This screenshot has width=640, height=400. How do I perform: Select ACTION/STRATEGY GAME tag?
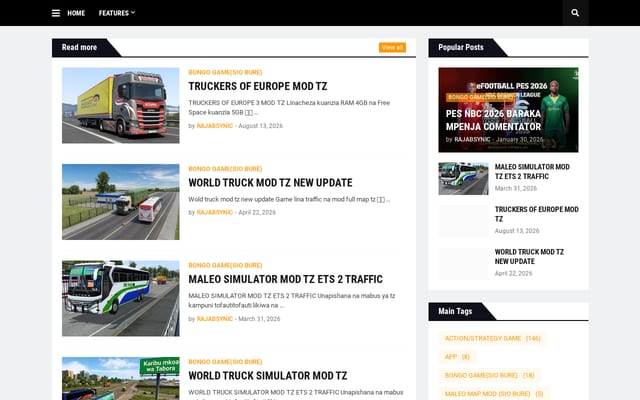(x=493, y=338)
